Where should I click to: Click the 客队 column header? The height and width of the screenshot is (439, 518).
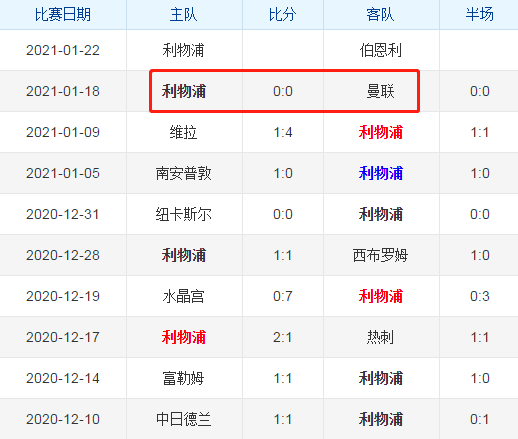point(380,15)
